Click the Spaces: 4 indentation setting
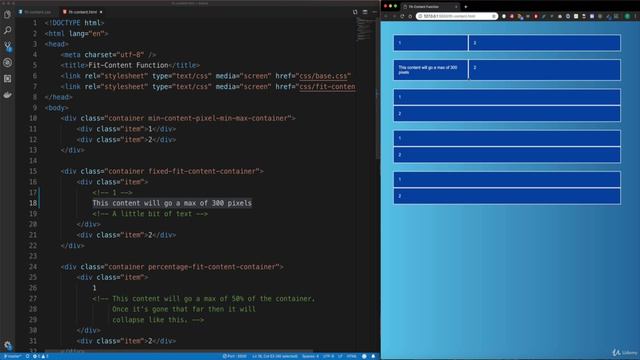This screenshot has height=360, width=640. click(x=310, y=356)
